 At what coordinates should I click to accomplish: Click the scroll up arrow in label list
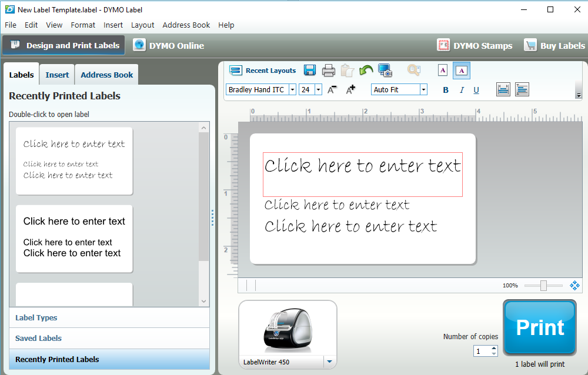point(203,128)
